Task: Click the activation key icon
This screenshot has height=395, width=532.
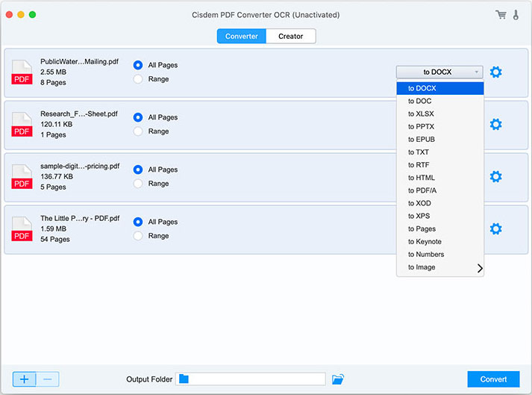Action: [516, 15]
